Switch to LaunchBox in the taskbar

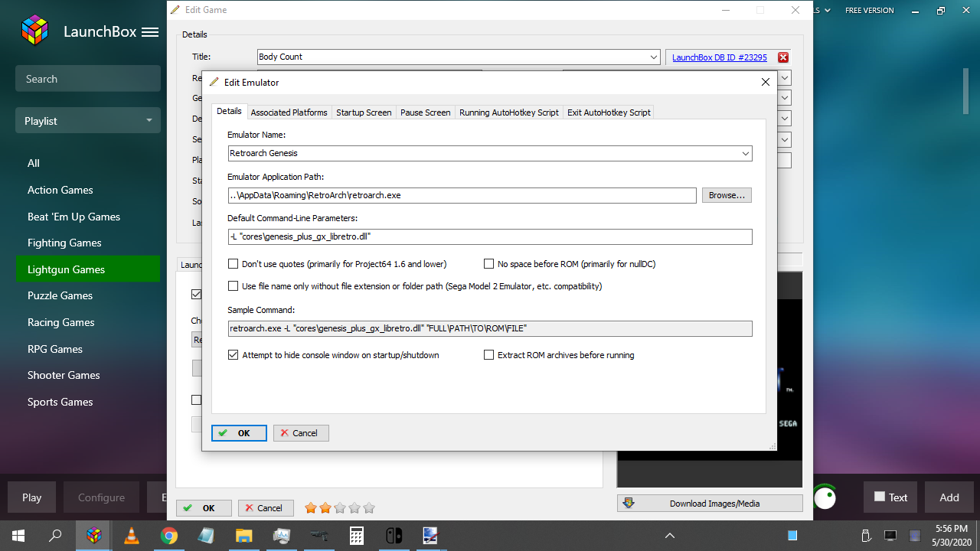coord(93,536)
